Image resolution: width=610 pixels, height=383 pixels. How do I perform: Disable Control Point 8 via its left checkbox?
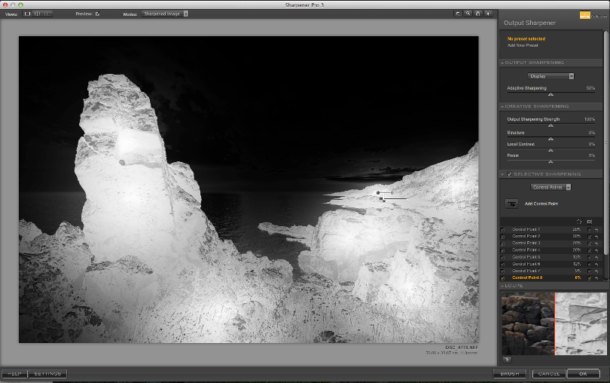tap(503, 278)
